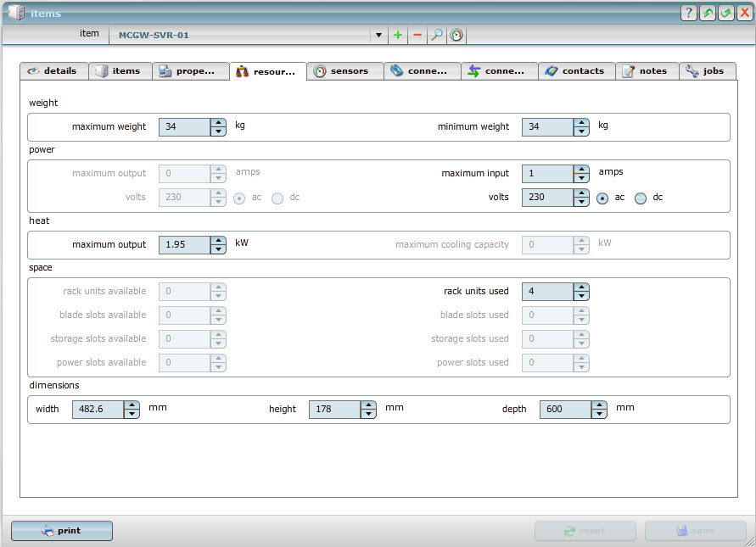Open the jobs tab
Image resolution: width=756 pixels, height=547 pixels.
tap(707, 71)
